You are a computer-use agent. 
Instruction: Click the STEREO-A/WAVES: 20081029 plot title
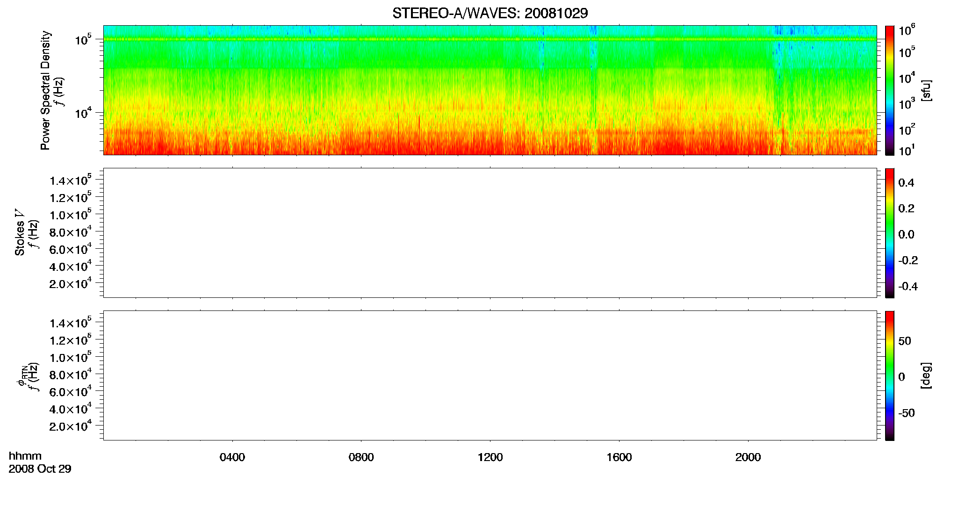[490, 13]
